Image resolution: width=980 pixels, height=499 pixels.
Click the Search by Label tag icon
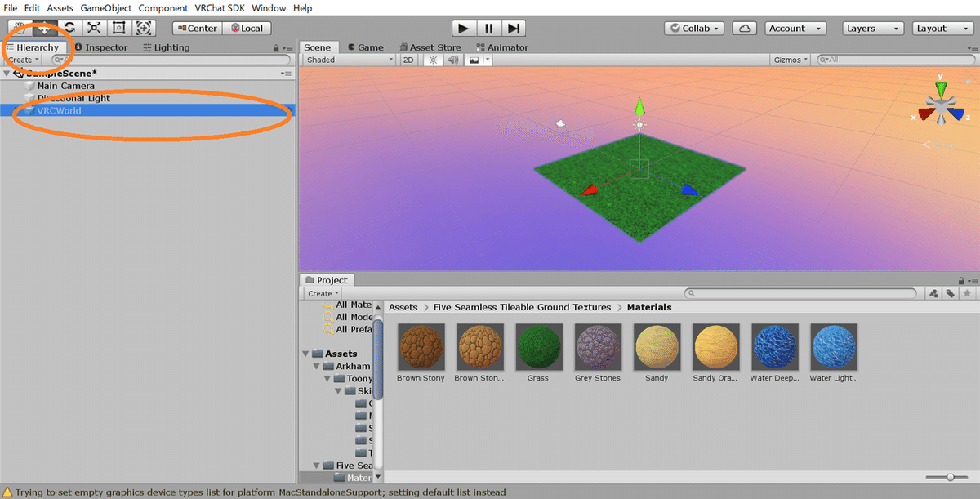(x=951, y=293)
